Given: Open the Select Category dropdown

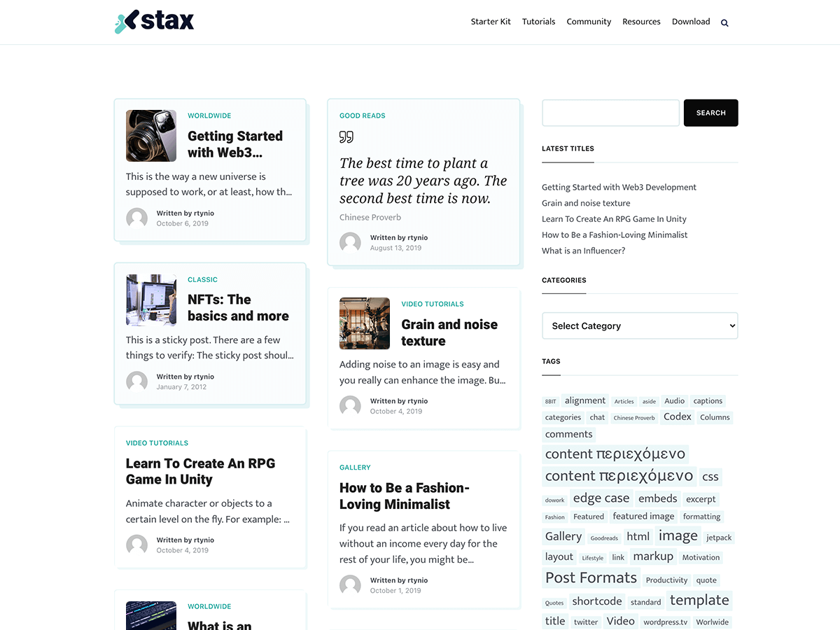Looking at the screenshot, I should 640,325.
